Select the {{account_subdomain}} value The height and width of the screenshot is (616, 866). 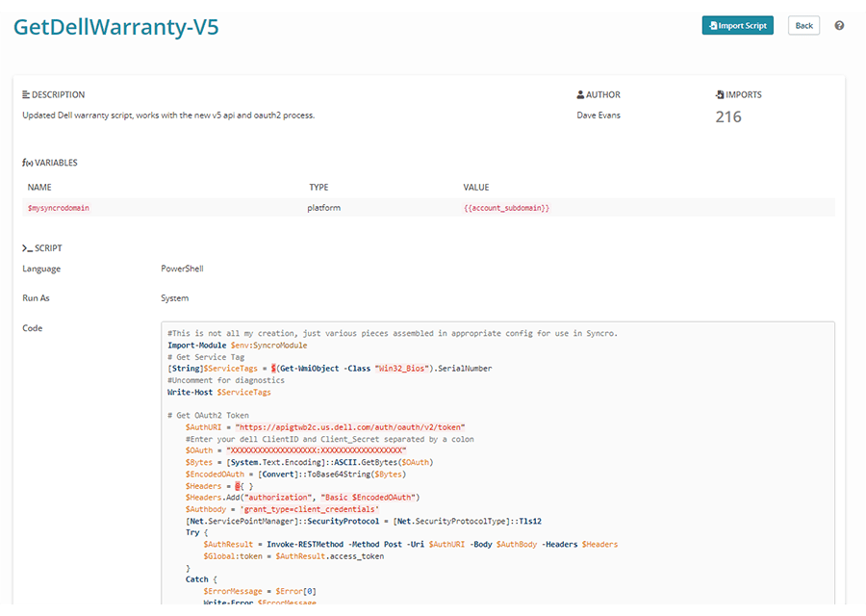(506, 208)
